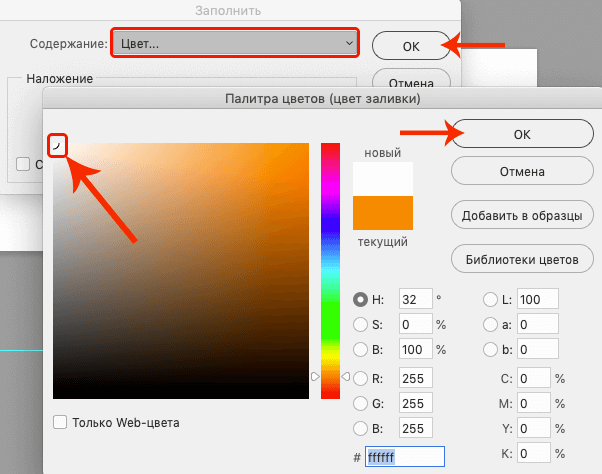The image size is (602, 474).
Task: Select the L lightness radio button
Action: [490, 299]
